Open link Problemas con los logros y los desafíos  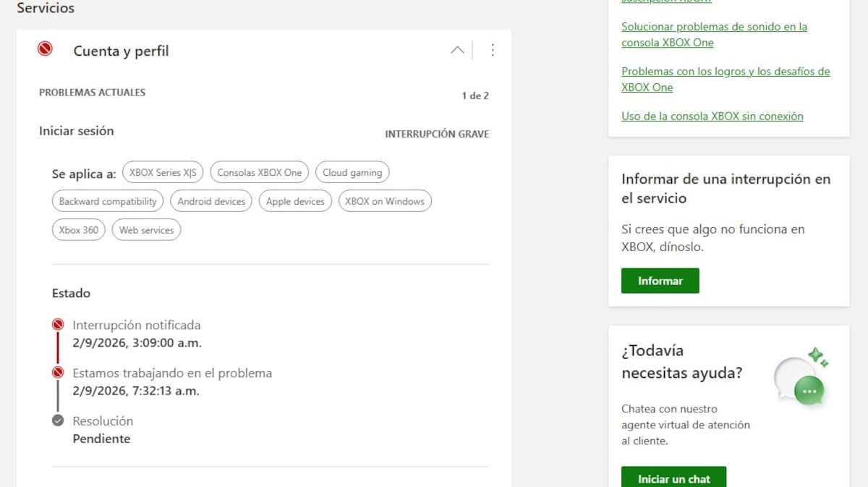(x=726, y=80)
